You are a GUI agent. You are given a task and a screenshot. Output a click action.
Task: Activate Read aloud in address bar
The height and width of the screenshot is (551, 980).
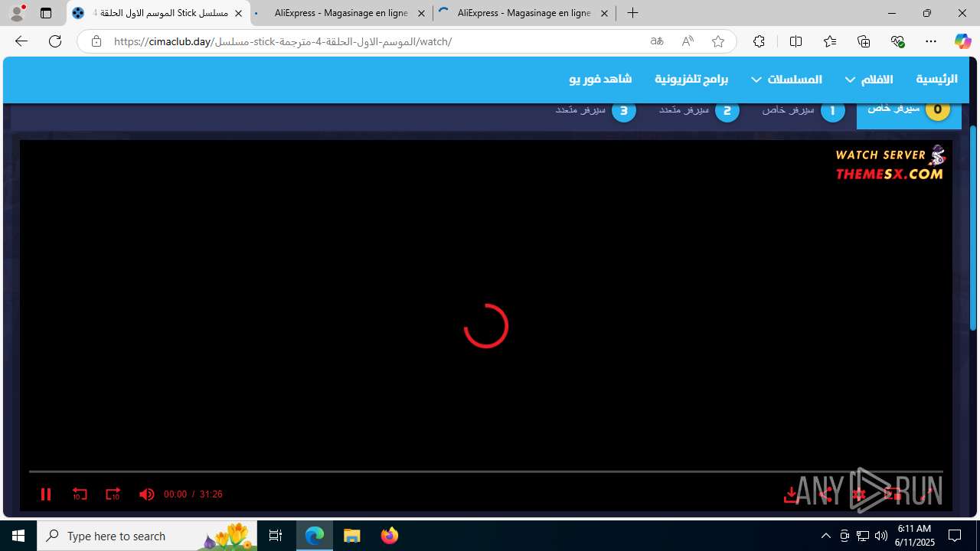point(688,41)
